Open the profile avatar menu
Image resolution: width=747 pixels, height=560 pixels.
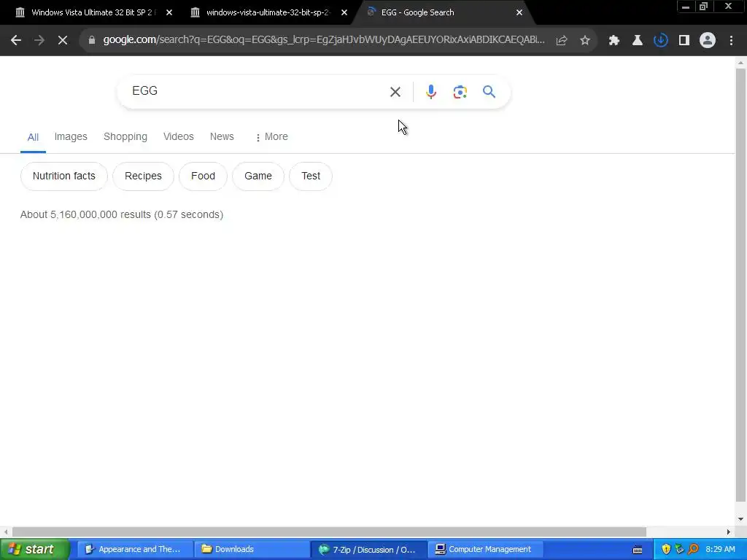pyautogui.click(x=708, y=41)
